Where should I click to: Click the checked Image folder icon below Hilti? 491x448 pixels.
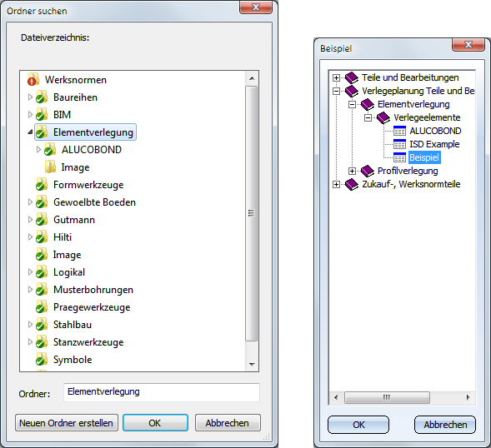tap(42, 255)
